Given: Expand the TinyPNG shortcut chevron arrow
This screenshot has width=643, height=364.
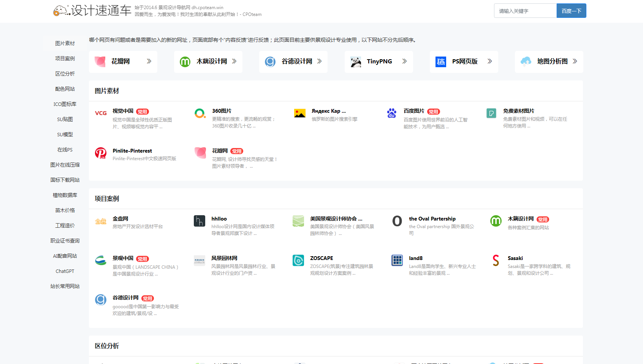Looking at the screenshot, I should 404,61.
